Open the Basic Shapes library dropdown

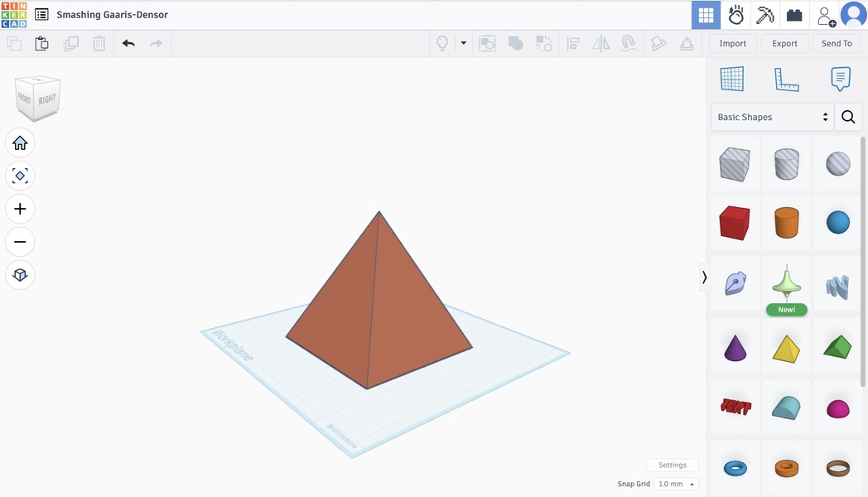772,117
